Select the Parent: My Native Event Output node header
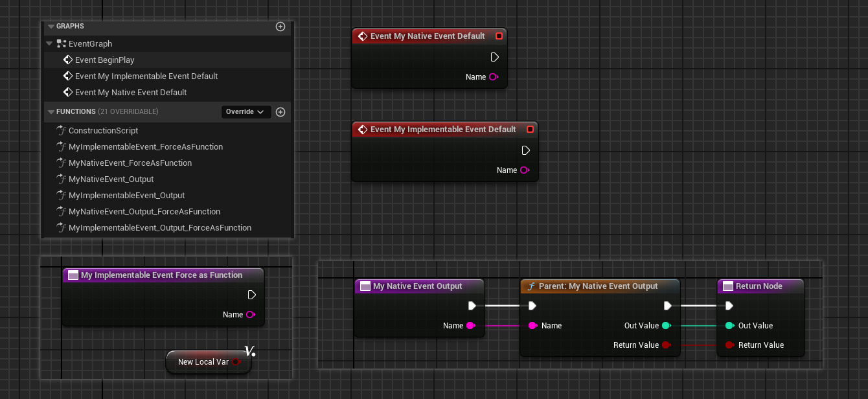This screenshot has height=399, width=868. tap(598, 286)
